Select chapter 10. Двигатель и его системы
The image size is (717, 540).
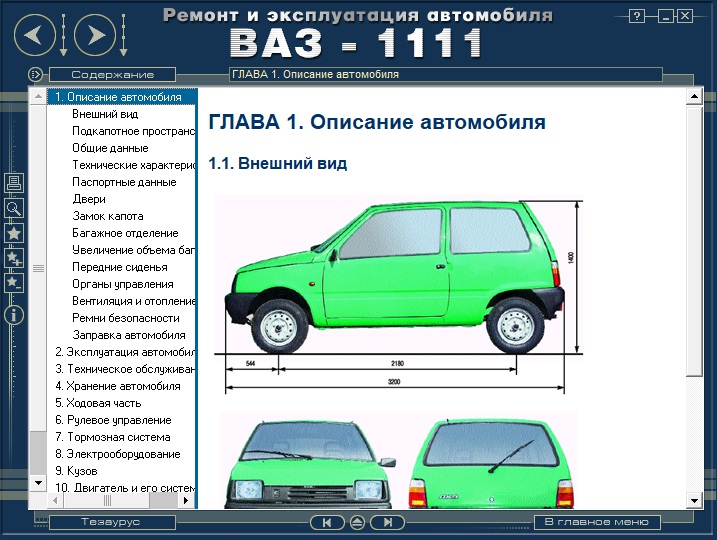point(125,488)
